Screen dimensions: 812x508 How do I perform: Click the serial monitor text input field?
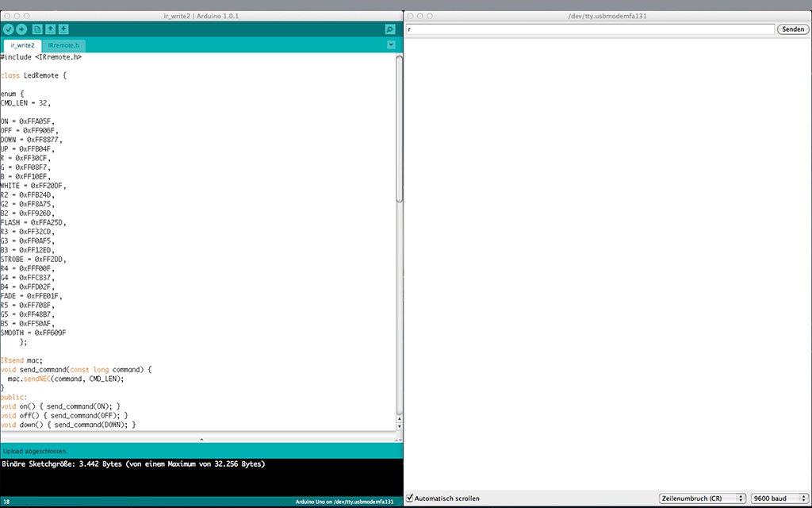590,29
